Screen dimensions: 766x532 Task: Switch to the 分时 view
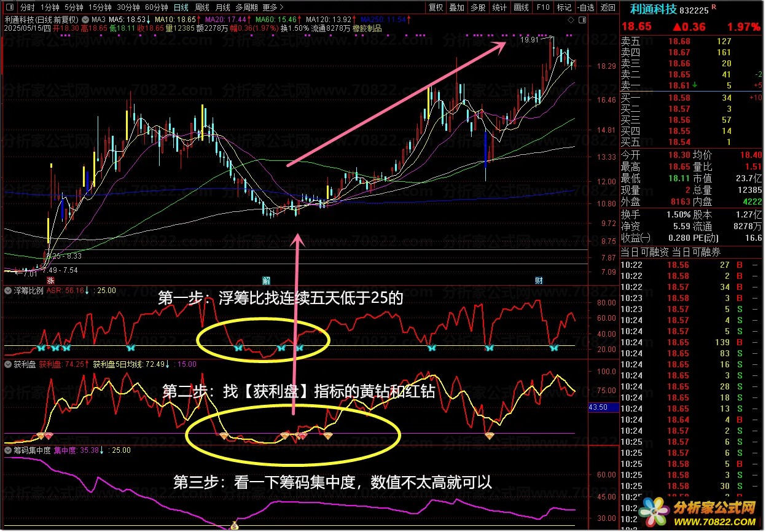(x=27, y=8)
